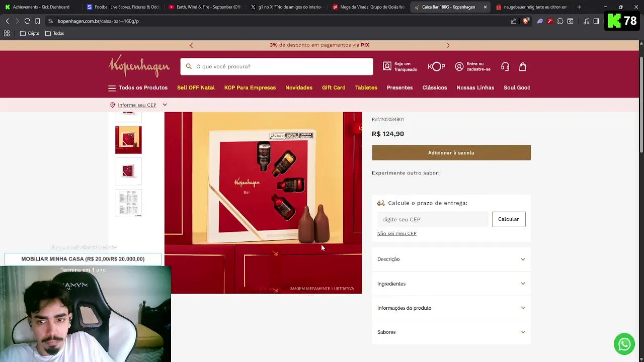Show the previous promo banner message

pos(191,45)
